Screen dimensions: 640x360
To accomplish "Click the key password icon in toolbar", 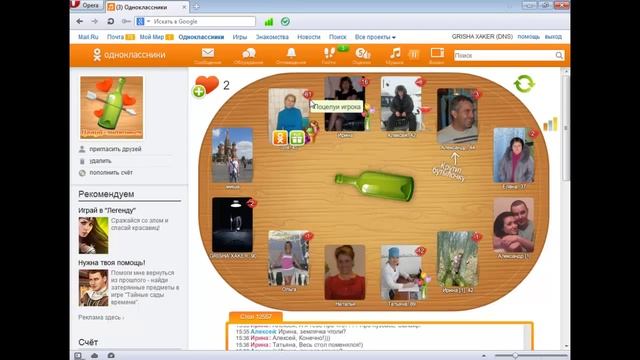I will point(126,21).
